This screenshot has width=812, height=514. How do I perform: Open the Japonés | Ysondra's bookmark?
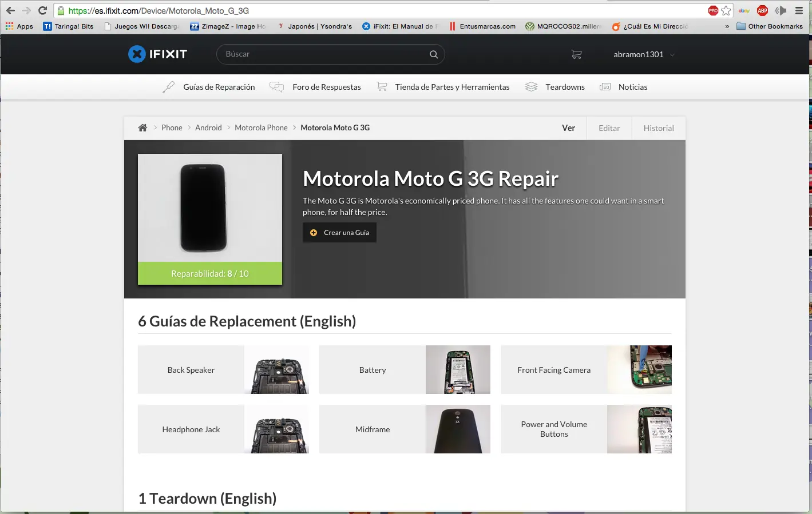[315, 26]
